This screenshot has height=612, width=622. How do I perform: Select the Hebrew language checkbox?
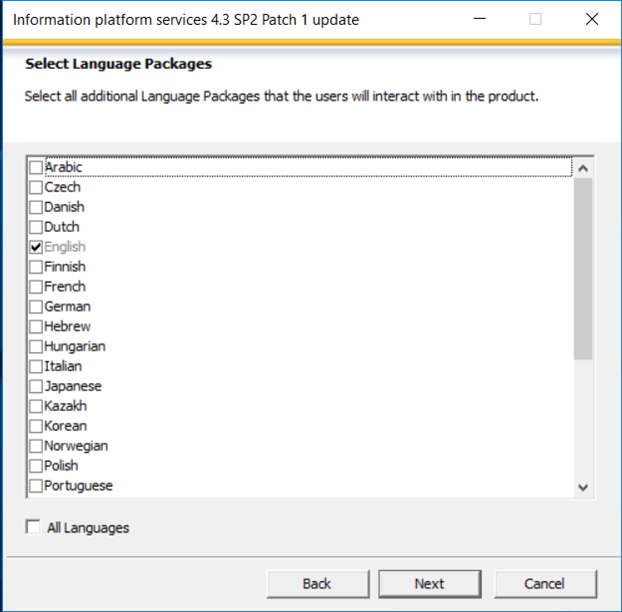tap(36, 326)
